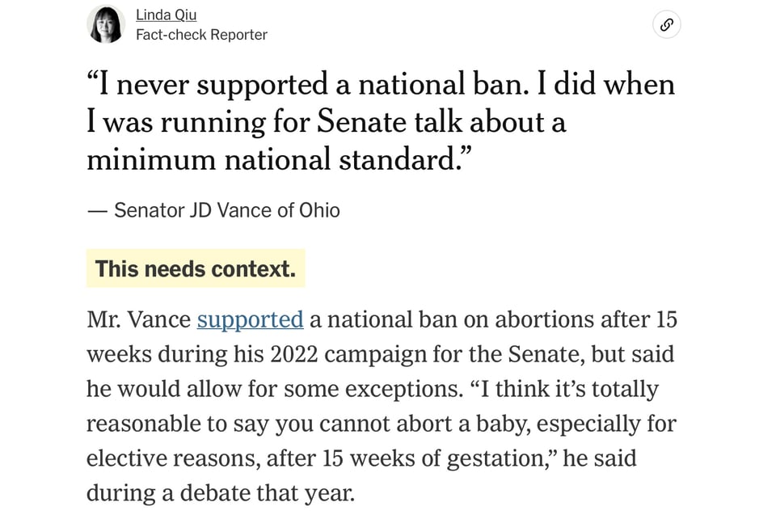Click "Mr. Vance" at the paragraph start
This screenshot has width=776, height=532.
(x=138, y=319)
